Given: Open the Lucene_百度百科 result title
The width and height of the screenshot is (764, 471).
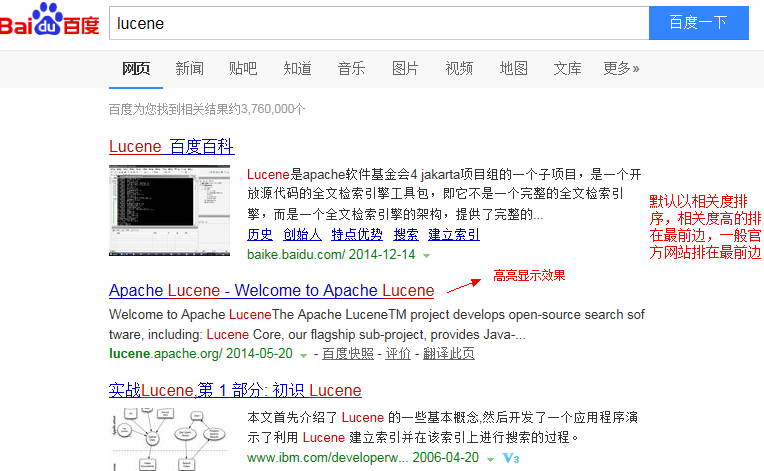Looking at the screenshot, I should [x=172, y=147].
